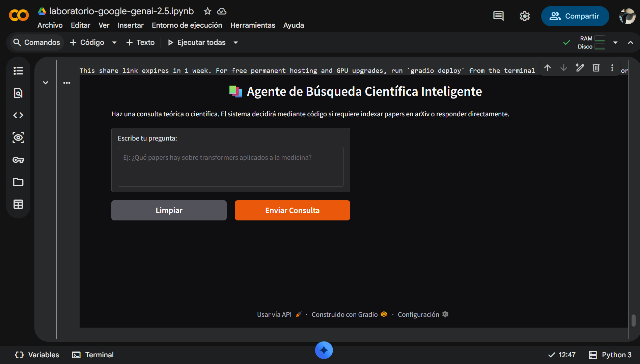Click the Google Drive icon beside the title
This screenshot has width=640, height=364.
pyautogui.click(x=42, y=11)
